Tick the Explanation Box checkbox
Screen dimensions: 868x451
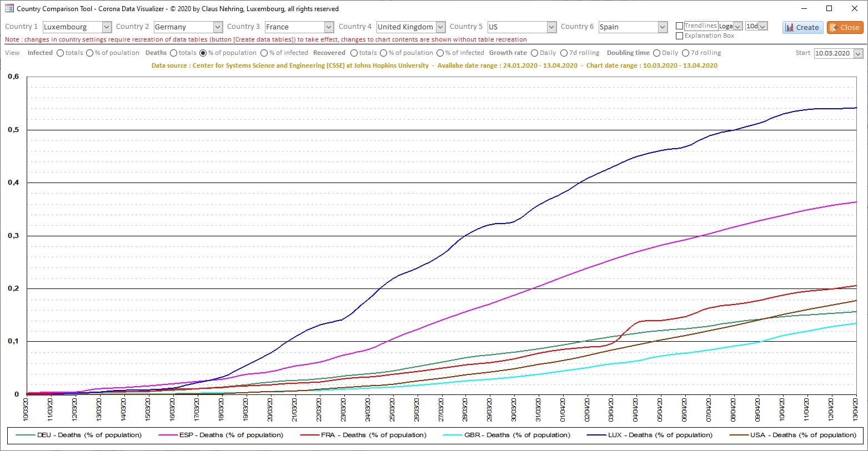pyautogui.click(x=679, y=36)
